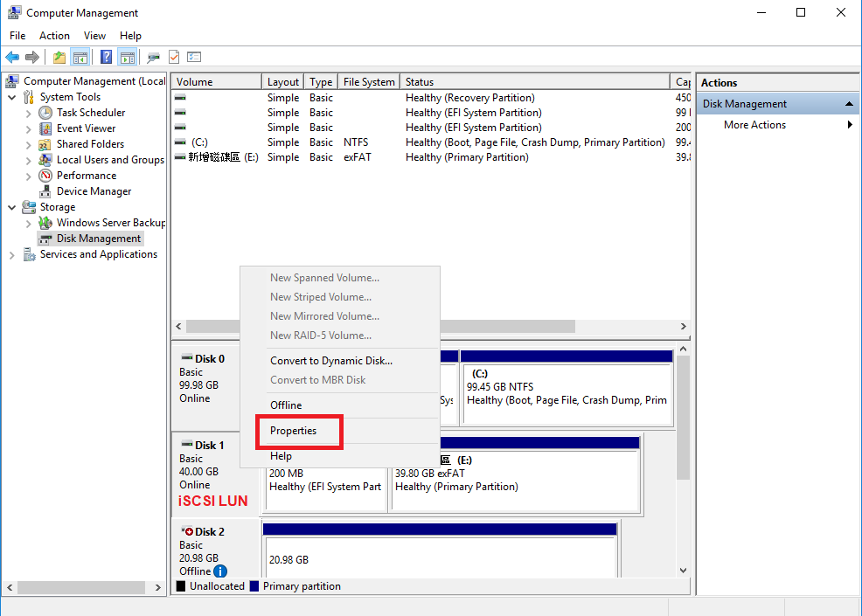The height and width of the screenshot is (616, 862).
Task: Click the info icon beside Disk 2 Offline
Action: [x=220, y=571]
